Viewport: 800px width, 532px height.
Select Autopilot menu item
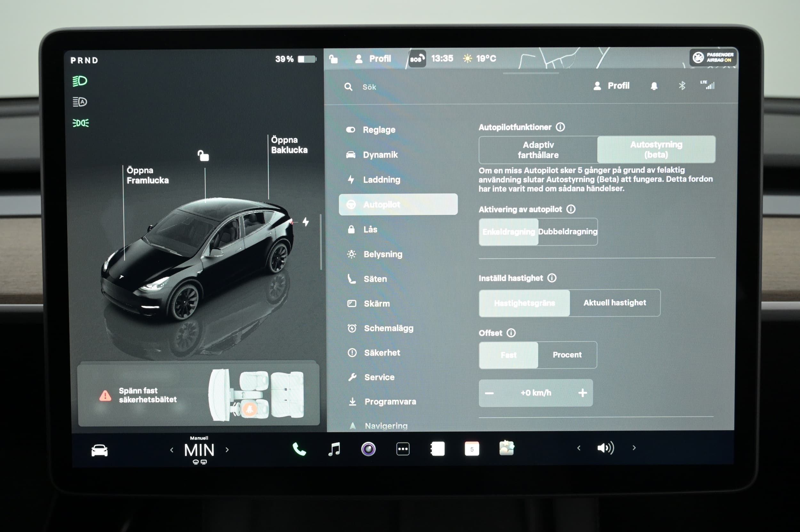click(398, 204)
